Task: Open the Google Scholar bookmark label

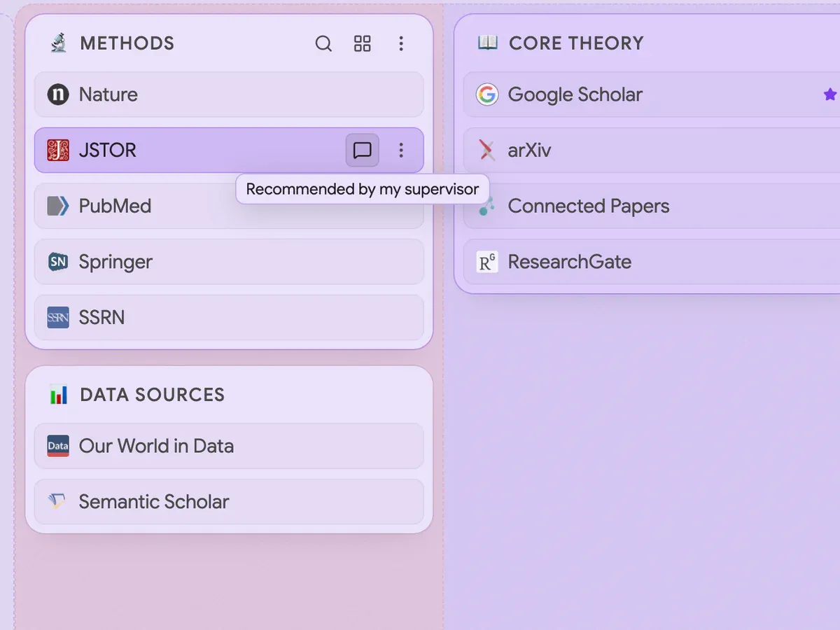Action: [575, 94]
